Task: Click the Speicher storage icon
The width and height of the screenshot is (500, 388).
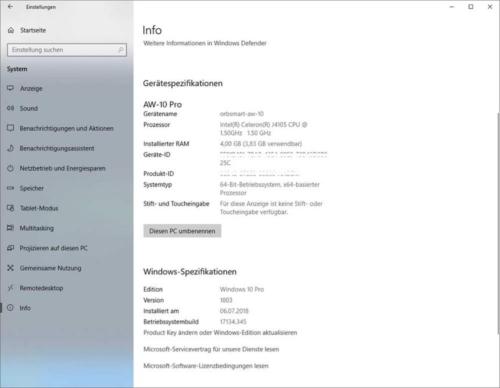Action: pos(10,188)
